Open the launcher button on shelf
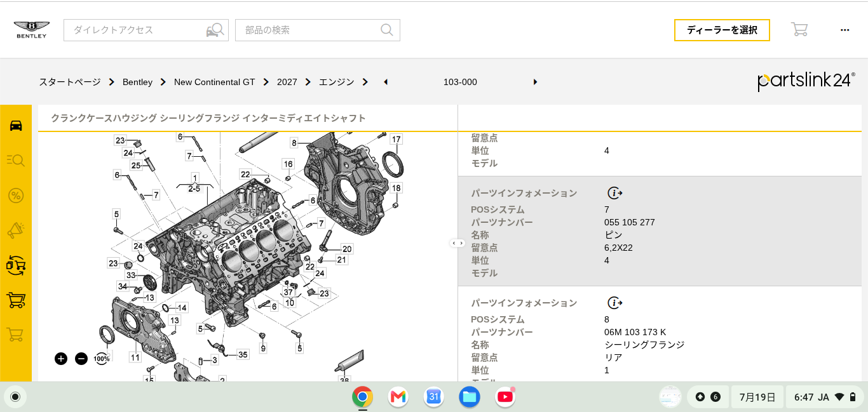 pyautogui.click(x=15, y=397)
